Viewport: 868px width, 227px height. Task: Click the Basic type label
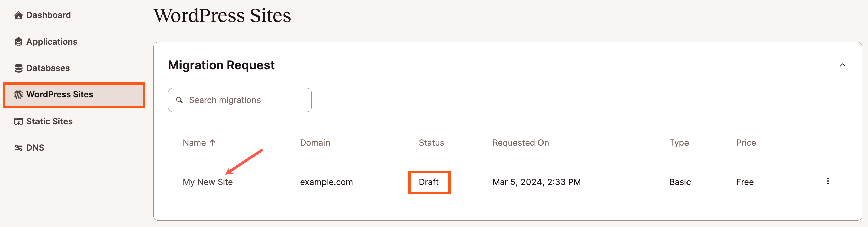pyautogui.click(x=680, y=182)
